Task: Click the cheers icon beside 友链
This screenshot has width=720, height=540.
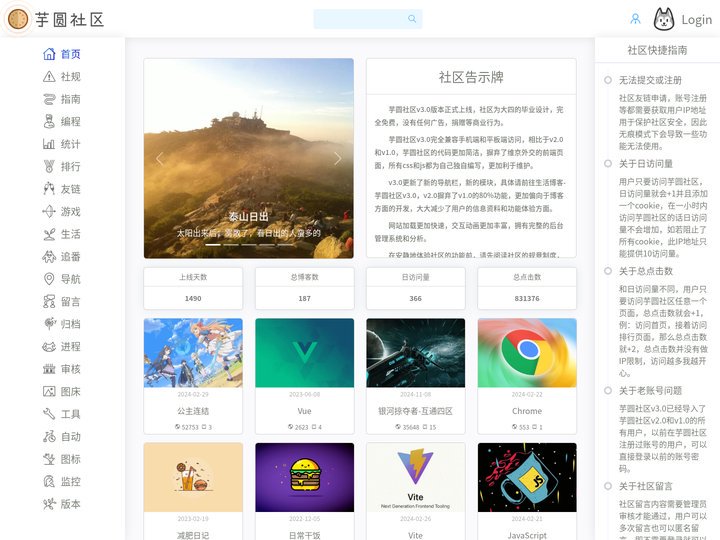Action: tap(49, 189)
